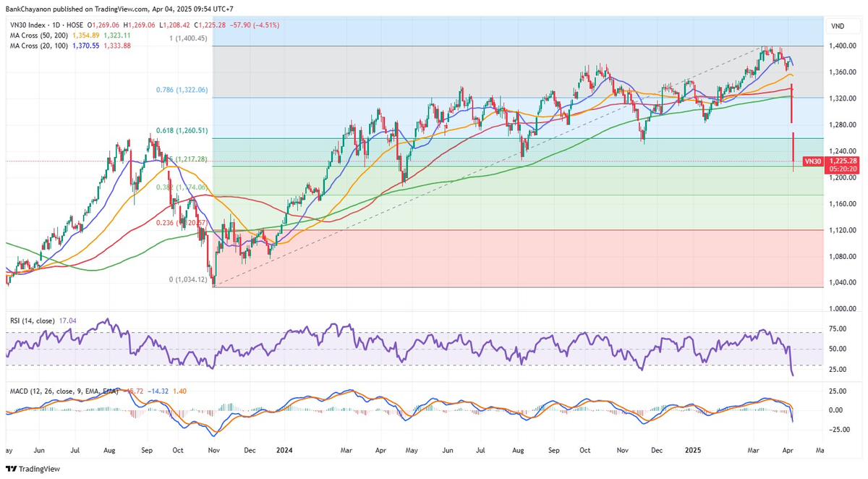Click the Apr label at the time axis end

click(x=788, y=449)
